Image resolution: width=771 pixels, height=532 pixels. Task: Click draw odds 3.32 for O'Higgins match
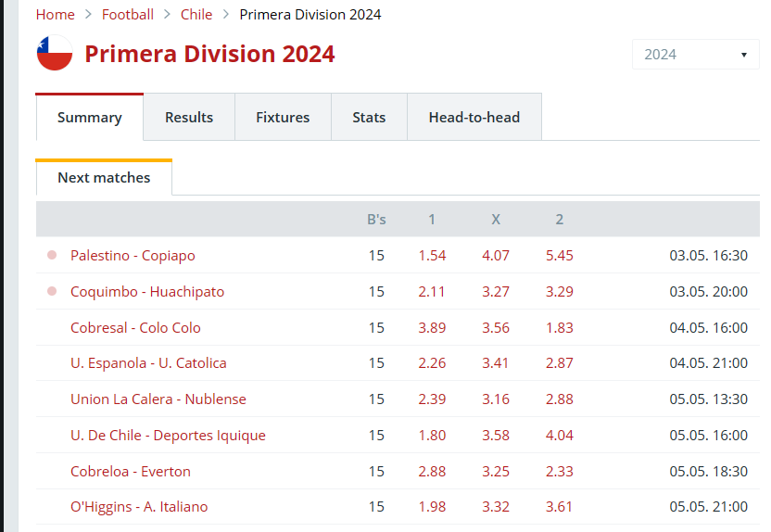tap(495, 506)
